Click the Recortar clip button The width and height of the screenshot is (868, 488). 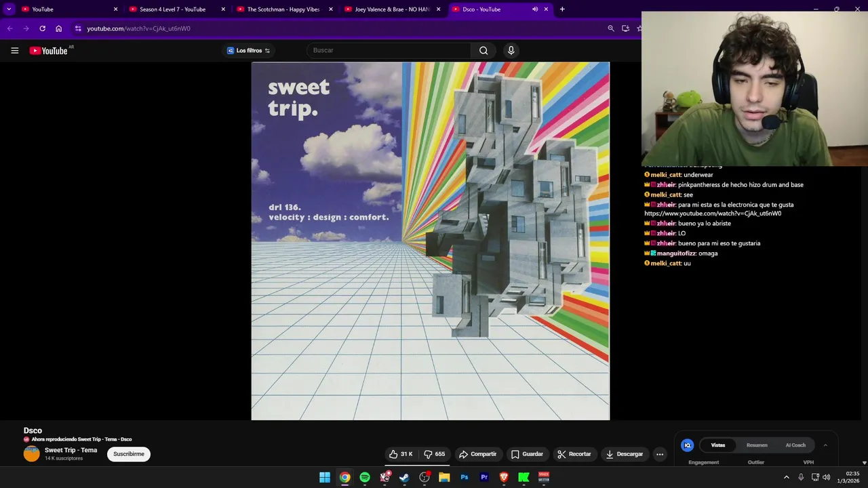pyautogui.click(x=574, y=454)
